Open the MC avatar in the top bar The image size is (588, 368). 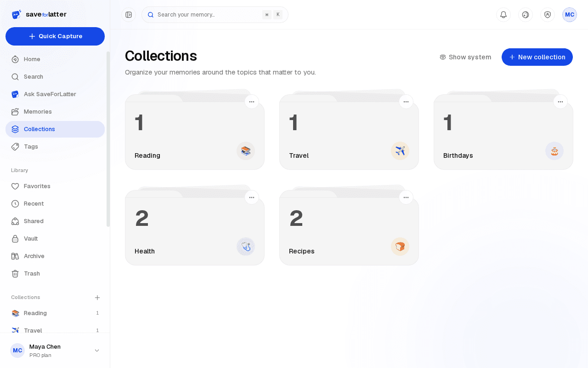570,15
